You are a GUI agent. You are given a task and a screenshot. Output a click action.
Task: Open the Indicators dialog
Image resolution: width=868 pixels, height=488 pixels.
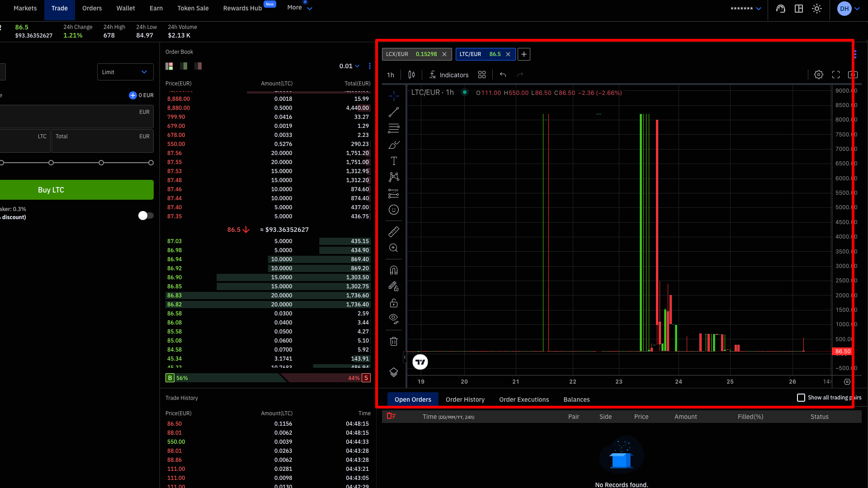coord(449,75)
